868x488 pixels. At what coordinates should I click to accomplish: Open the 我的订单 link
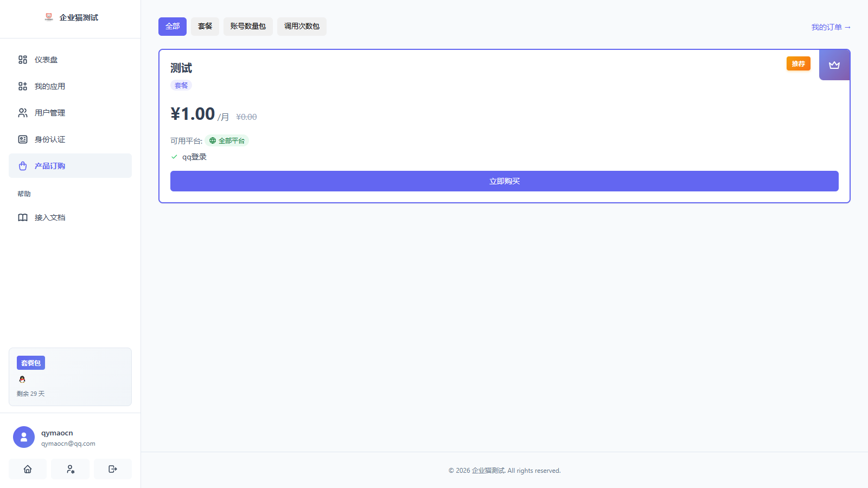[x=831, y=27]
